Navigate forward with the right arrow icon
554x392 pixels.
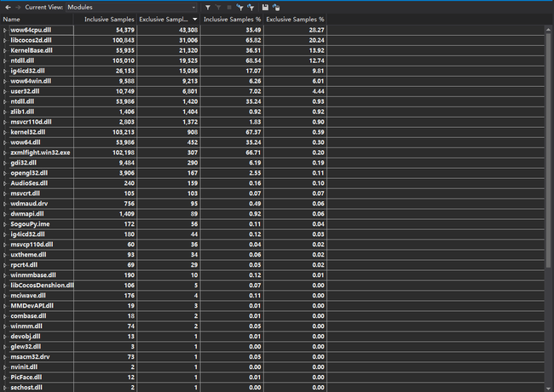17,7
